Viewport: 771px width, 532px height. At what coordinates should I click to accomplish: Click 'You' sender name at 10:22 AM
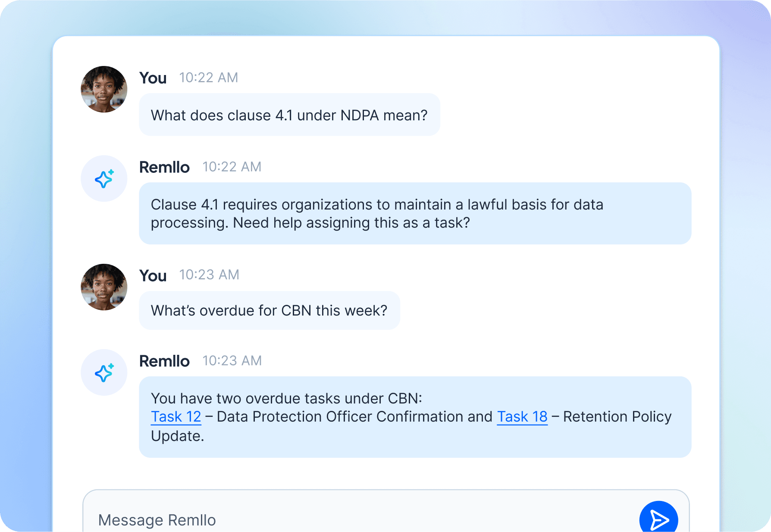tap(153, 78)
